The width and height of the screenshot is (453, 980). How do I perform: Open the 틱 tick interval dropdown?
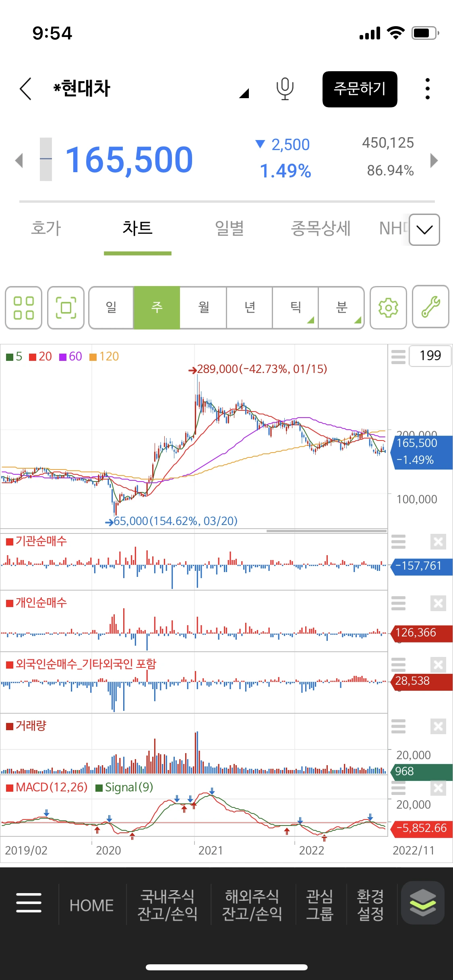point(295,308)
